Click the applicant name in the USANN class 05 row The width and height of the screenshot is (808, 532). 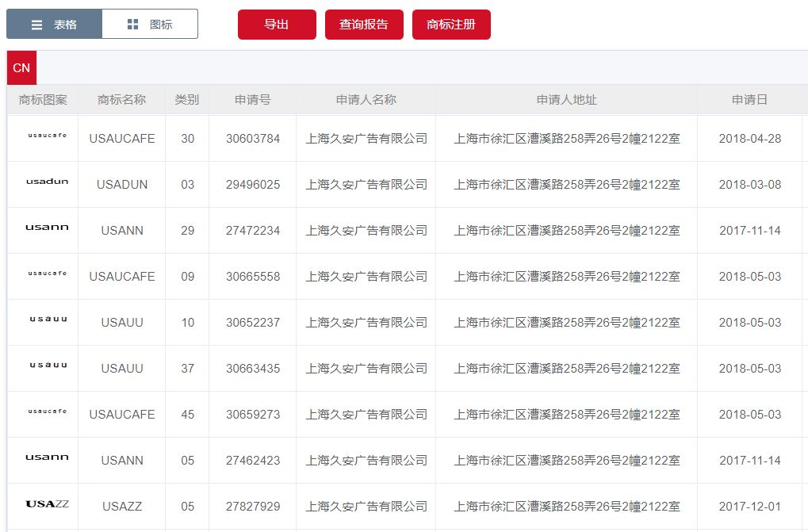click(x=366, y=461)
